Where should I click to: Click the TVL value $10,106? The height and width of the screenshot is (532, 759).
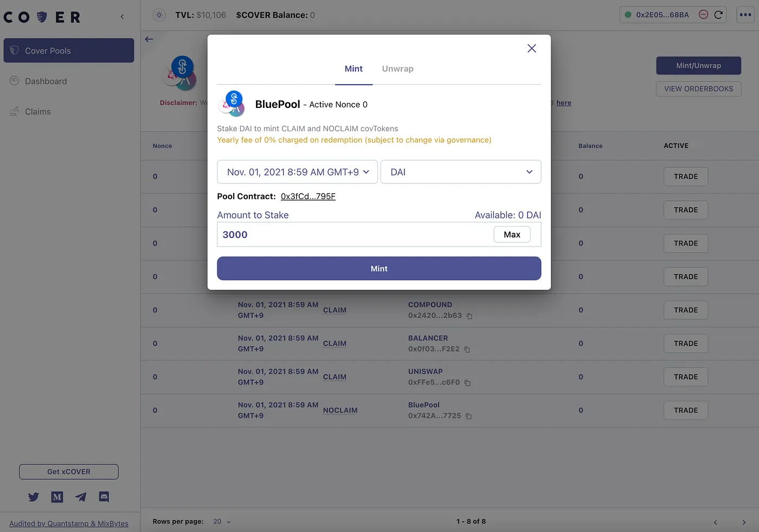coord(211,15)
